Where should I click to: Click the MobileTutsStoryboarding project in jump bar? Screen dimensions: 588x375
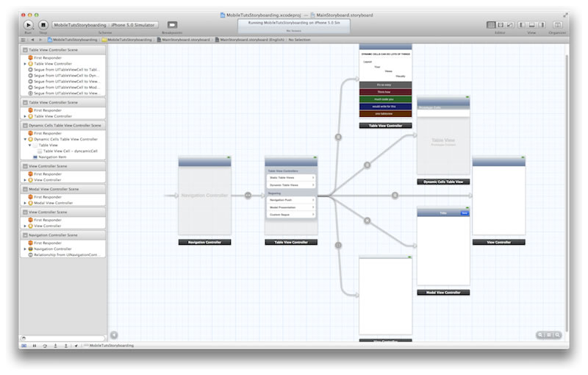point(73,39)
